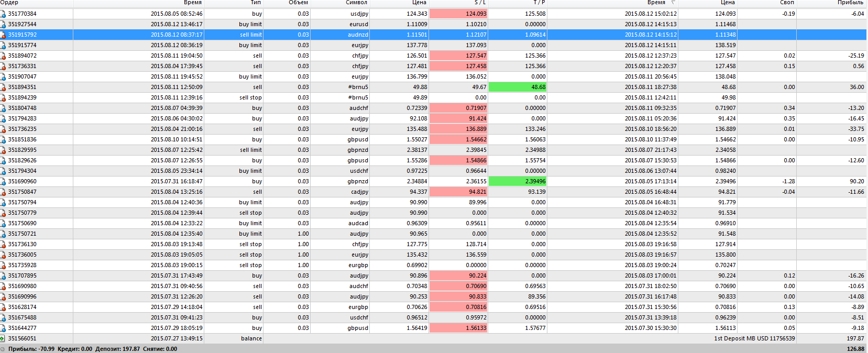The image size is (868, 353).
Task: Click the summary icon before Прибыль: -70.99
Action: tap(3, 349)
